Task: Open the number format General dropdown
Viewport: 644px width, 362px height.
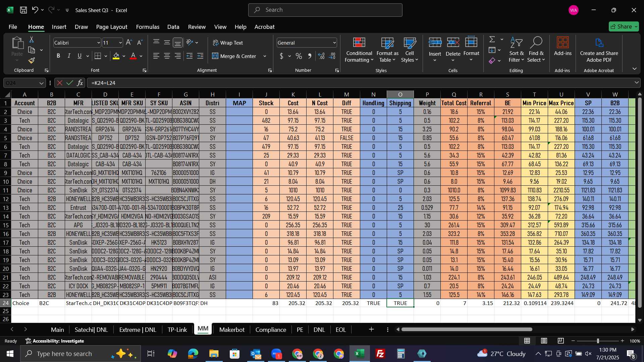Action: [334, 43]
